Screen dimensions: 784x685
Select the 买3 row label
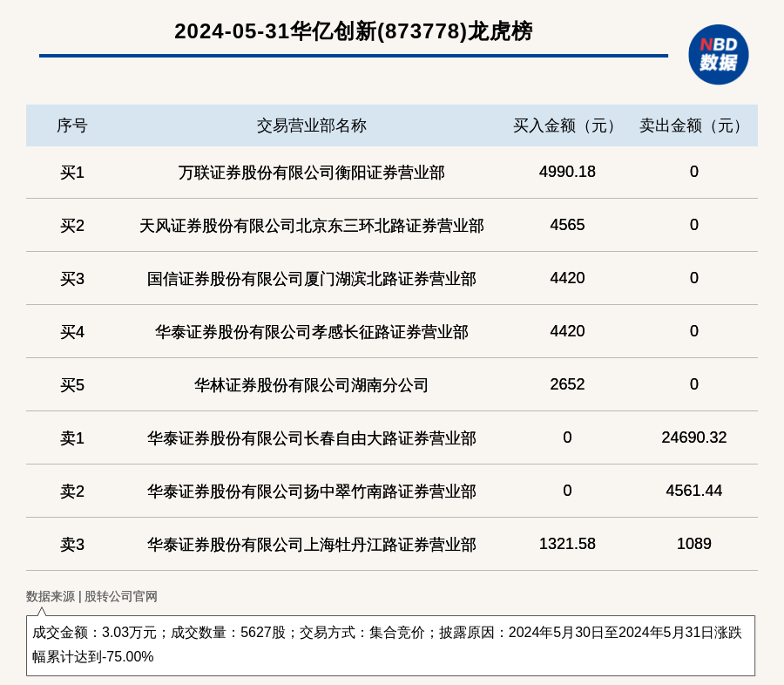tap(72, 279)
